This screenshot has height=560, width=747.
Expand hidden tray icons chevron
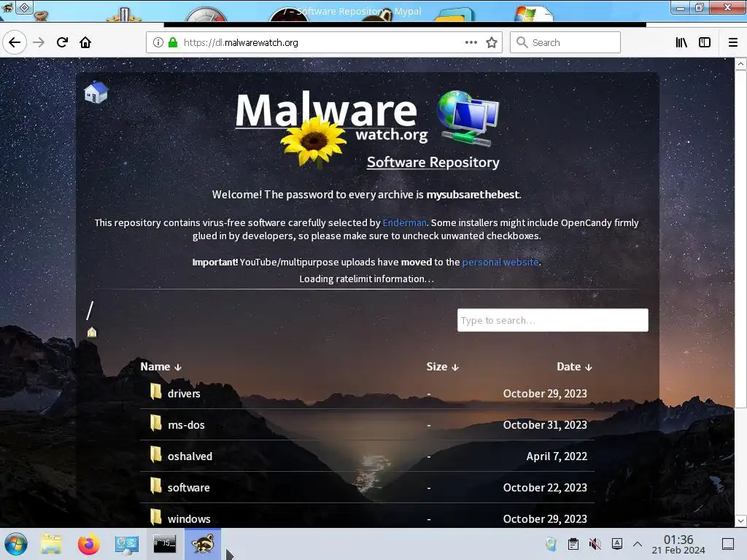tap(638, 544)
